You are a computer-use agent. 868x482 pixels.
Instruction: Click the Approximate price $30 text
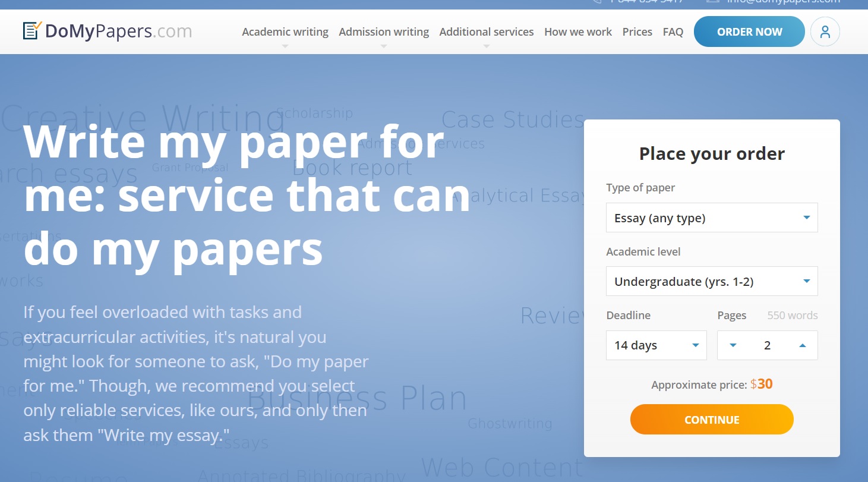click(712, 384)
